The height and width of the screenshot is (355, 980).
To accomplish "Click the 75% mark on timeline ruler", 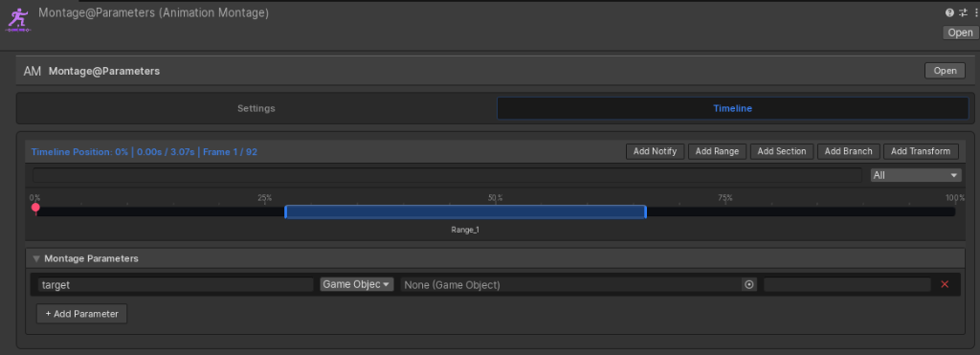I will click(x=725, y=198).
